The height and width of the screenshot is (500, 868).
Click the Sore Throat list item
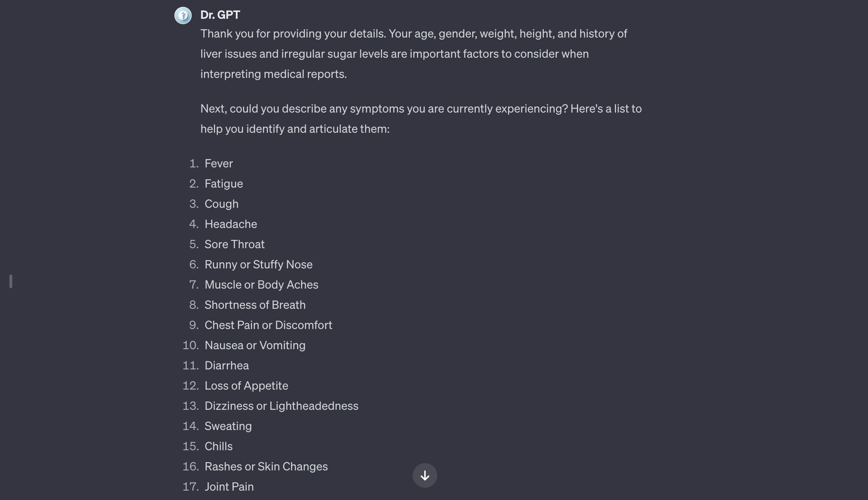coord(234,244)
